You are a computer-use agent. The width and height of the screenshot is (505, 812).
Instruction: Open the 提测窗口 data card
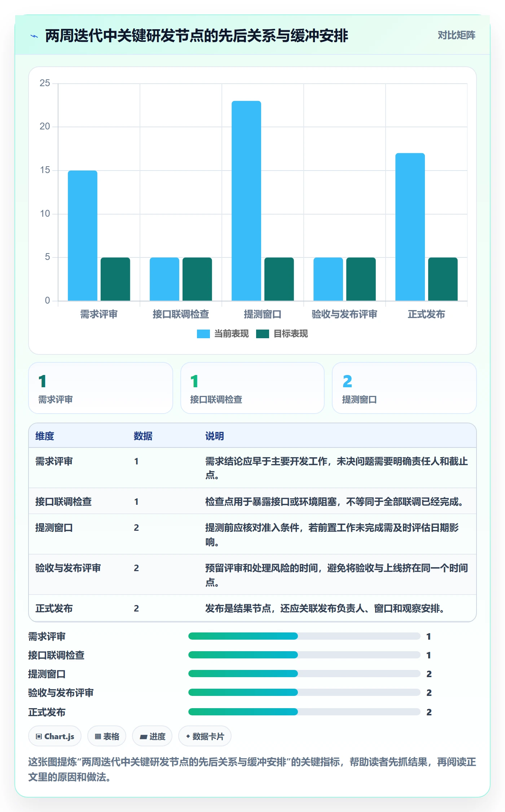coord(404,388)
